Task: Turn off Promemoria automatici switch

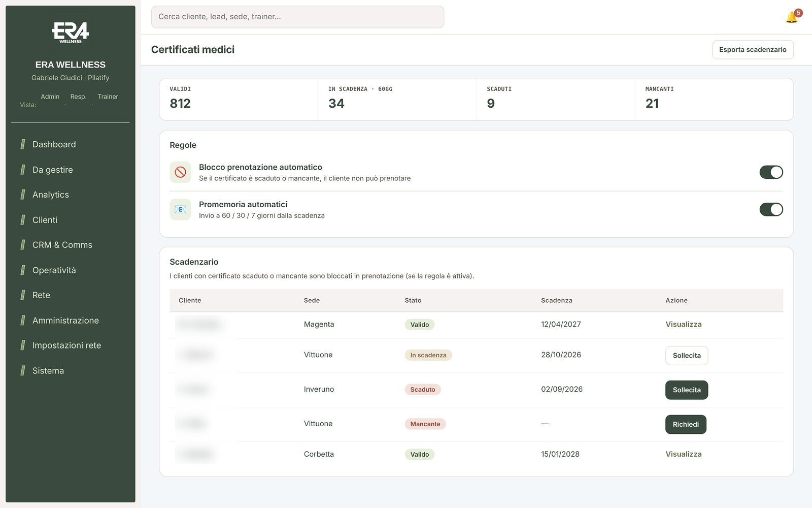Action: 771,209
